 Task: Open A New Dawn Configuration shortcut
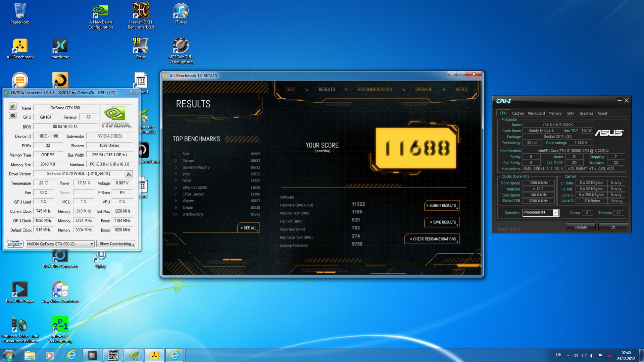point(100,16)
